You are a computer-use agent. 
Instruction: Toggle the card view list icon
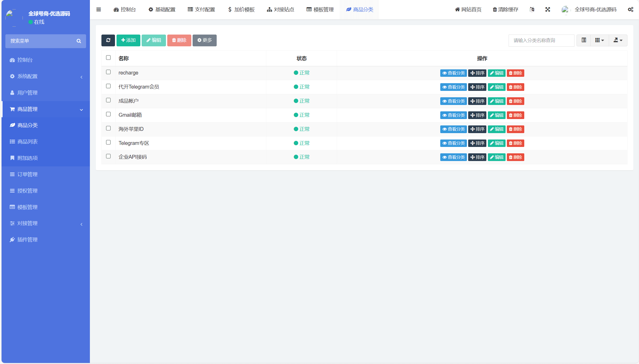[x=584, y=40]
